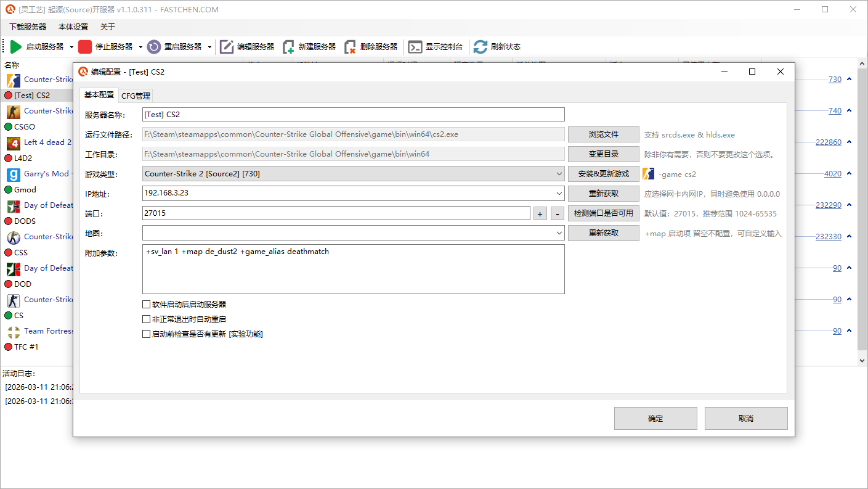
Task: Enable 软件启动后启动服务器 checkbox
Action: click(x=146, y=305)
